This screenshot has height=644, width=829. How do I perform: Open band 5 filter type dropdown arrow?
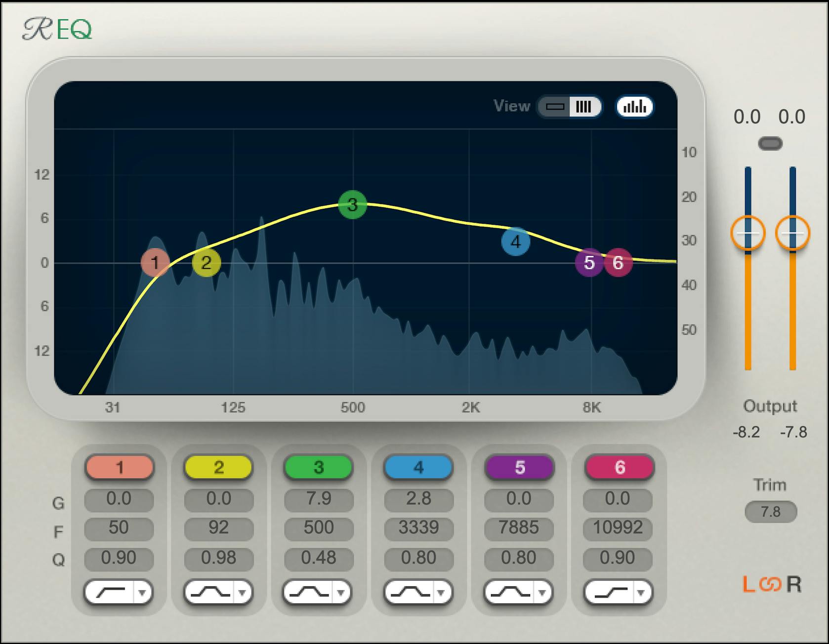coord(541,593)
